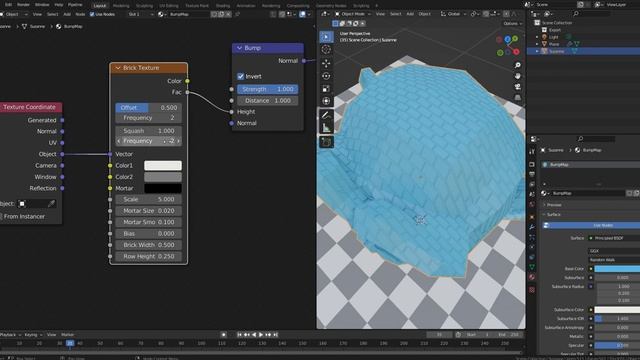The width and height of the screenshot is (640, 360).
Task: Click the viewport zoom magnifier icon
Action: coord(518,65)
